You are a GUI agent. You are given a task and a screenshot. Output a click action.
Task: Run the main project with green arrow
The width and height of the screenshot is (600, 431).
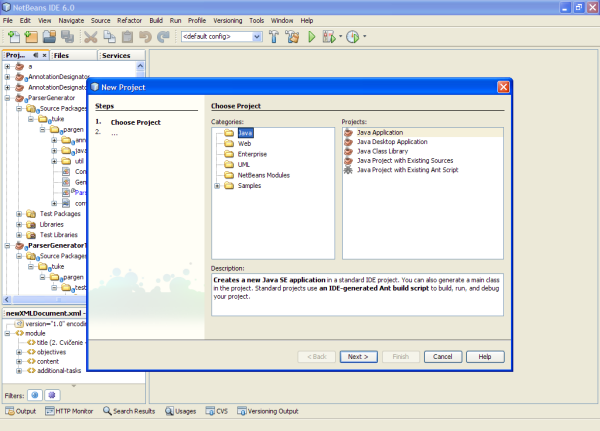point(312,37)
